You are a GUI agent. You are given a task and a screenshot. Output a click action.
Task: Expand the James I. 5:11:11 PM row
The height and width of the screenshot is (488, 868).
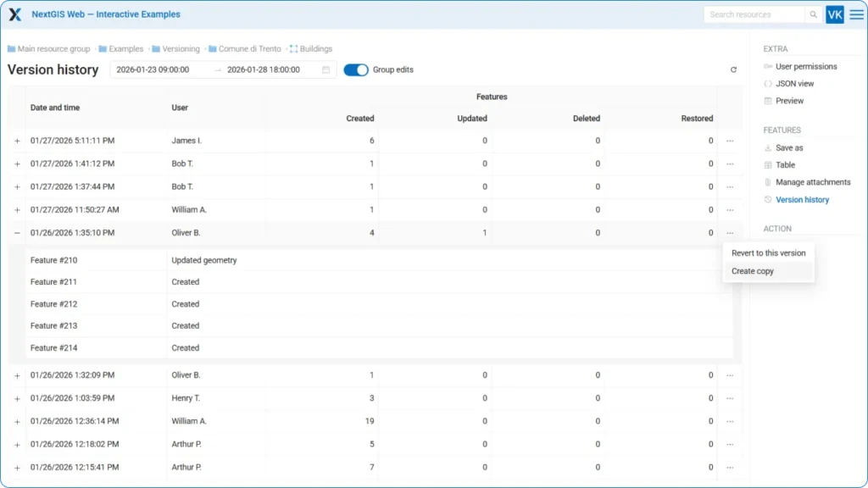[x=17, y=141]
